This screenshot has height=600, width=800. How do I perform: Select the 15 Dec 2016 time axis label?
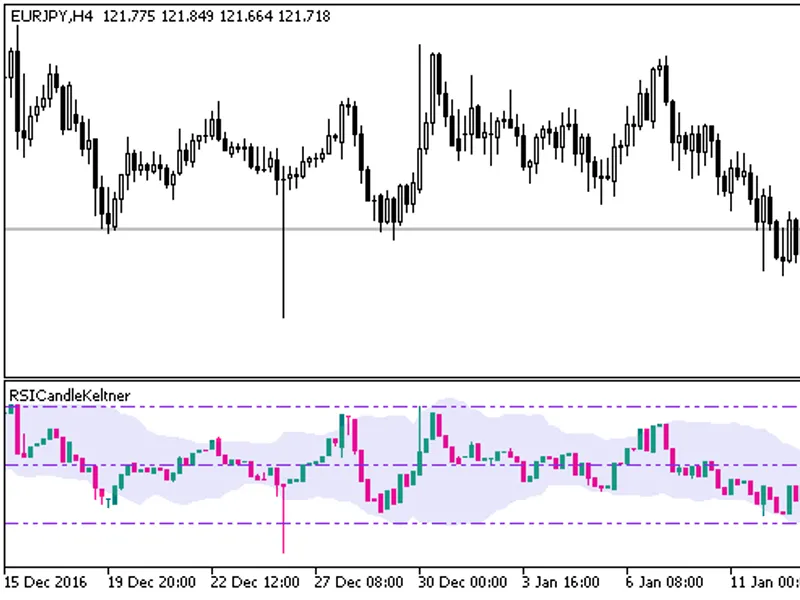tap(45, 582)
